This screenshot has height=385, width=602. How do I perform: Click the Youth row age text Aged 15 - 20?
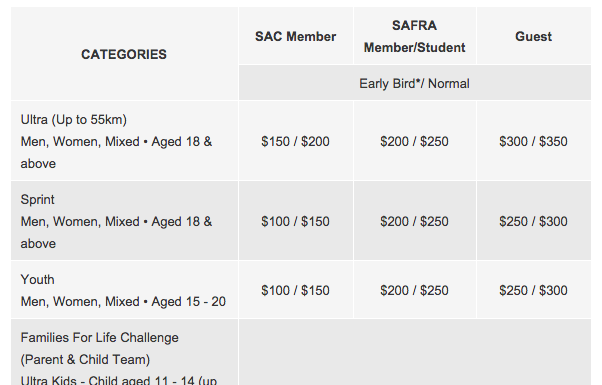[x=189, y=302]
